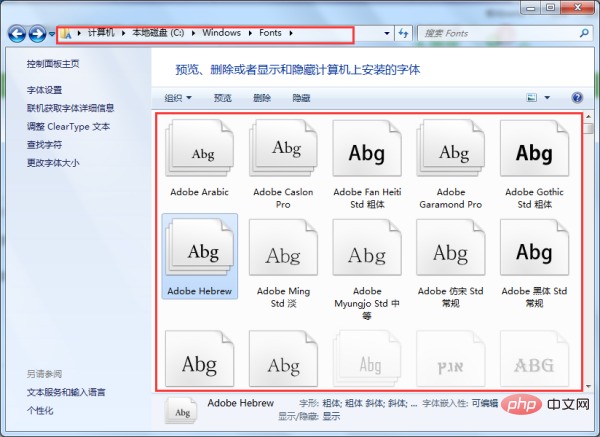Click 删除 in the toolbar

(x=262, y=98)
